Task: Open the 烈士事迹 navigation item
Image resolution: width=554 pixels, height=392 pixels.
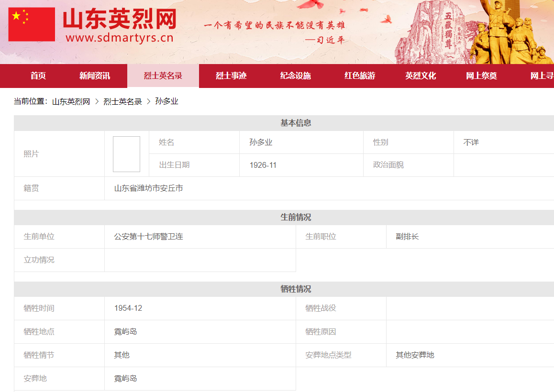Action: coord(231,76)
